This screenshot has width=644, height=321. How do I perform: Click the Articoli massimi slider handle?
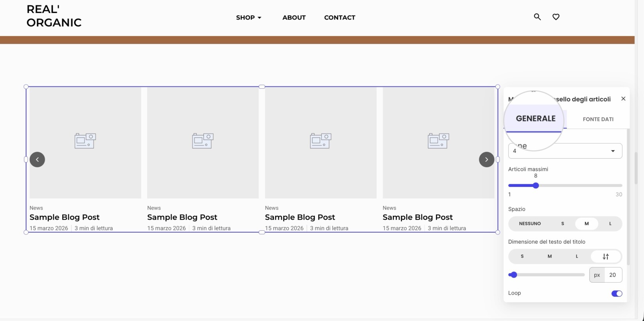pyautogui.click(x=536, y=185)
